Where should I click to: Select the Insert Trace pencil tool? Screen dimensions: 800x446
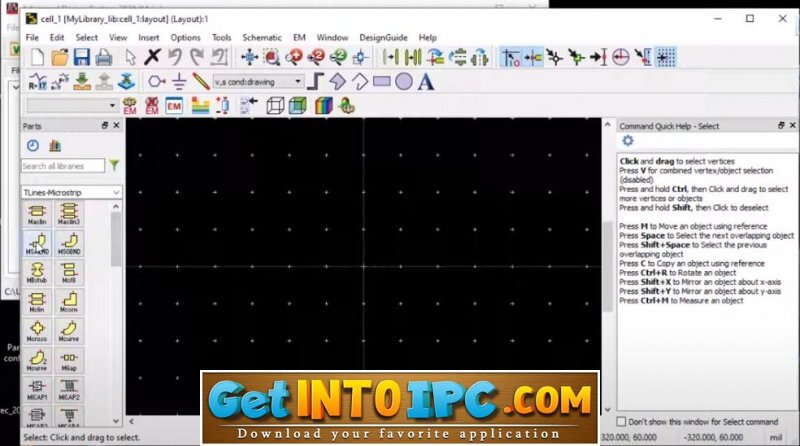click(201, 82)
